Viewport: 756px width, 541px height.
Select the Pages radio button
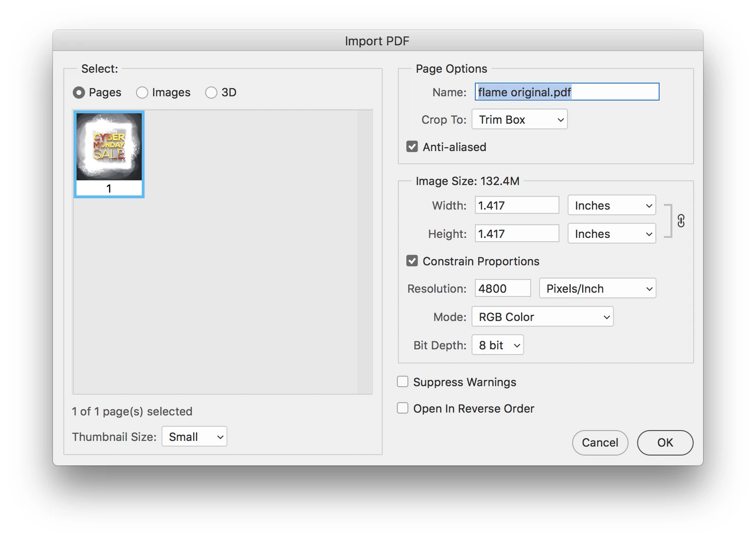pyautogui.click(x=79, y=93)
